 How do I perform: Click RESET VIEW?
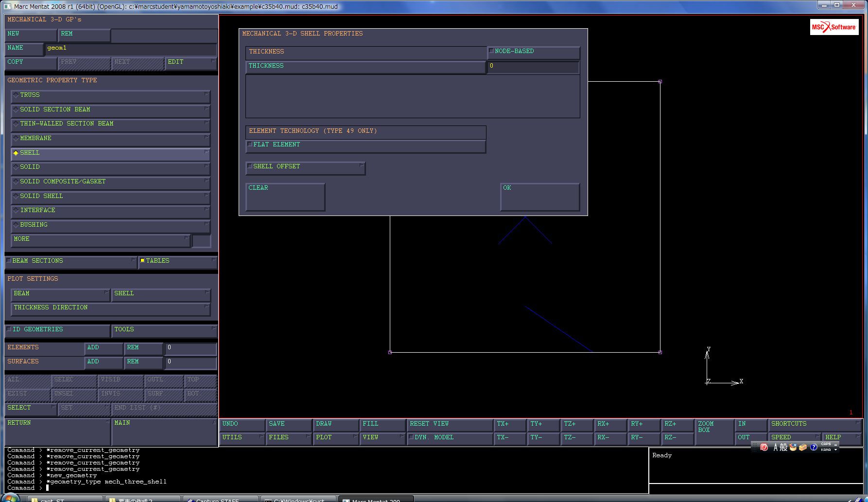pos(450,425)
